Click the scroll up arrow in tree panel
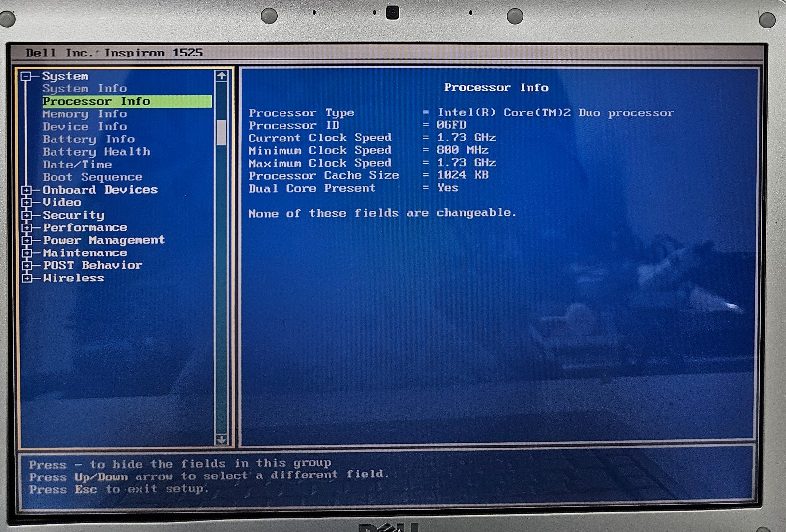This screenshot has width=786, height=532. click(222, 76)
